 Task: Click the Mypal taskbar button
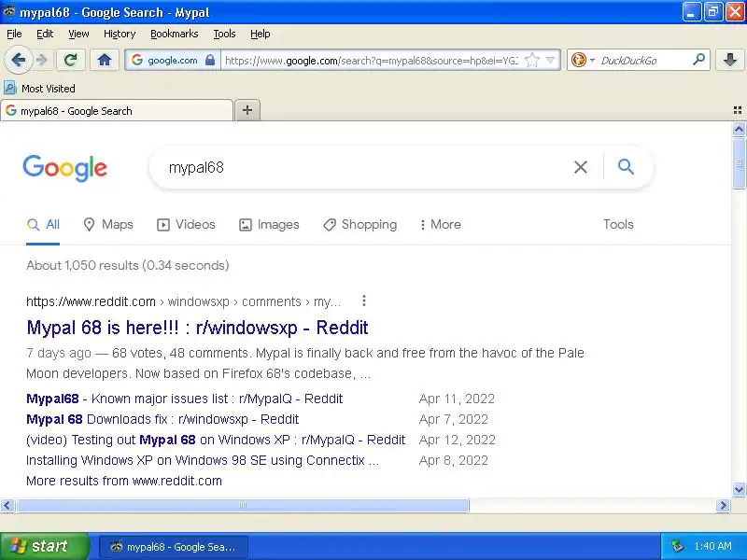(x=174, y=547)
